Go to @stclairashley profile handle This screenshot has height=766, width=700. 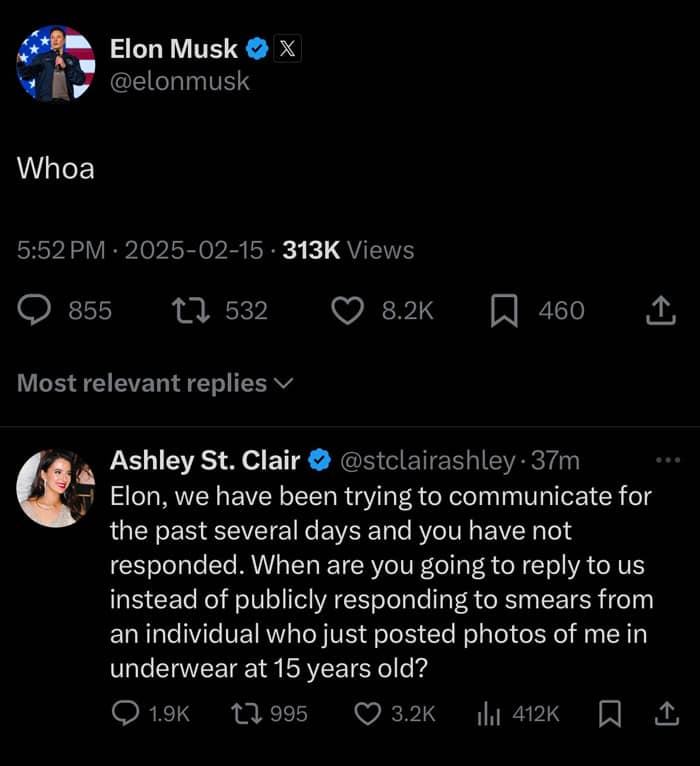[x=430, y=461]
